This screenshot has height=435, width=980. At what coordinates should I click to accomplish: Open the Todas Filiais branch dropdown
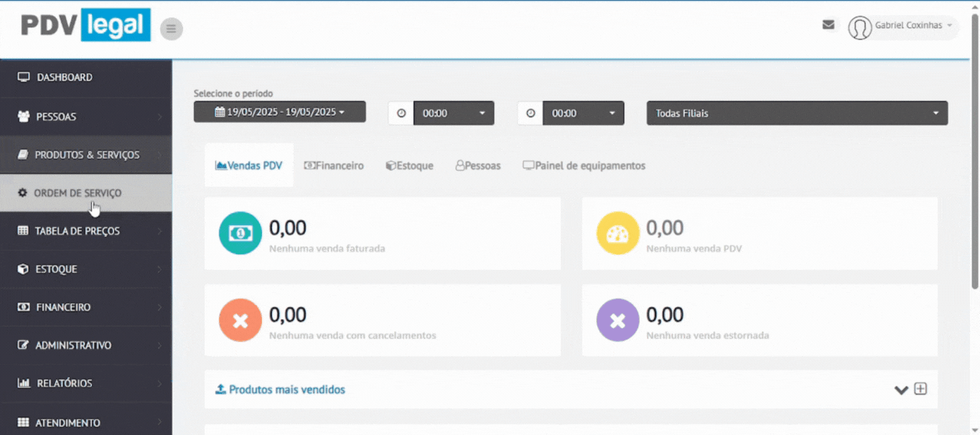[797, 113]
